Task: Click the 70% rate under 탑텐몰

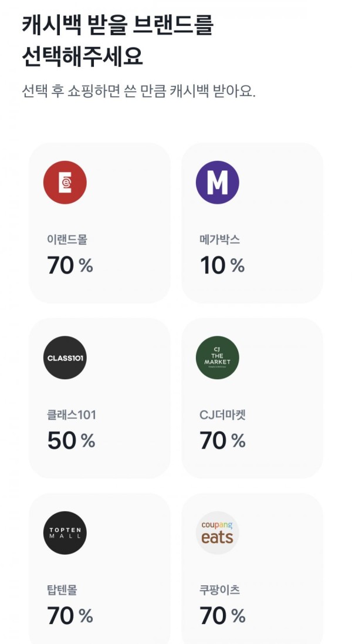Action: click(x=70, y=616)
